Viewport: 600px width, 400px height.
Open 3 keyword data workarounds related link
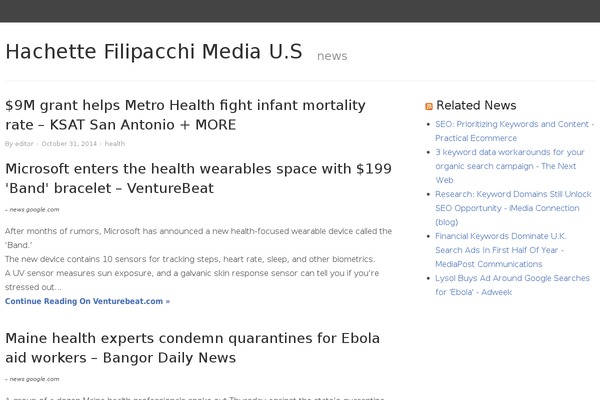click(x=510, y=166)
